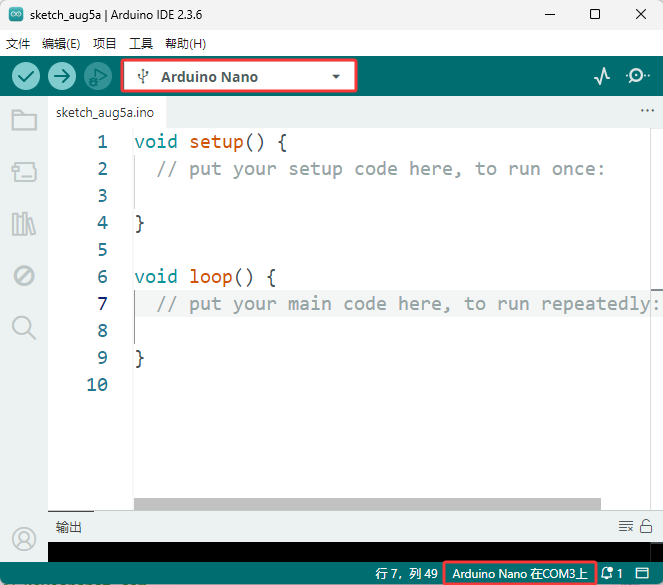Open the Serial Monitor
Screen dimensions: 663x585
(637, 76)
